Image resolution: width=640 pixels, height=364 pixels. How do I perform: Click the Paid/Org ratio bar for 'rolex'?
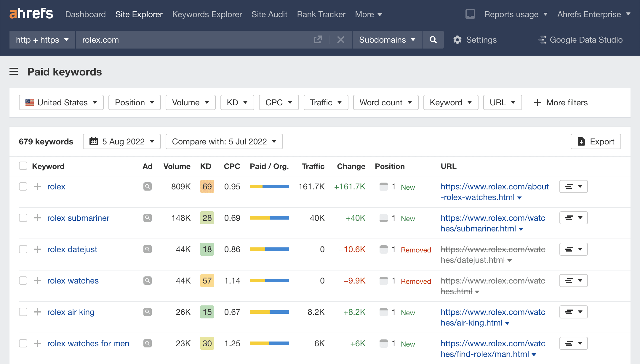[269, 186]
